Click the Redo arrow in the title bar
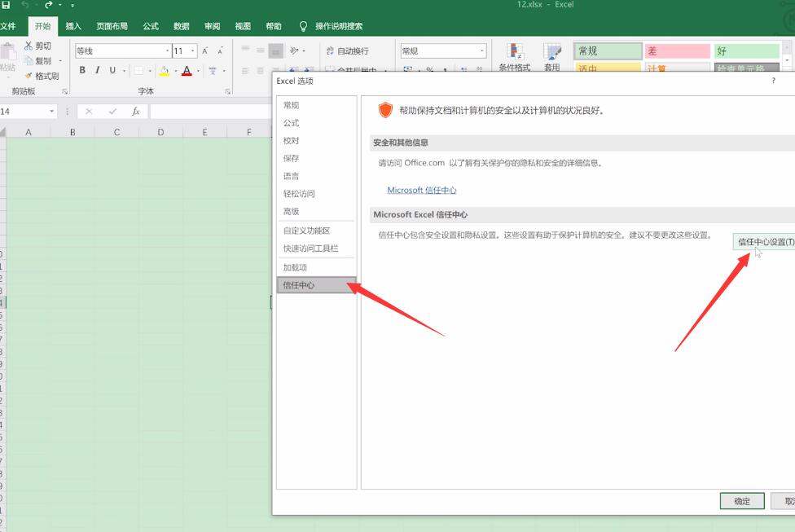The width and height of the screenshot is (795, 532). pyautogui.click(x=48, y=5)
